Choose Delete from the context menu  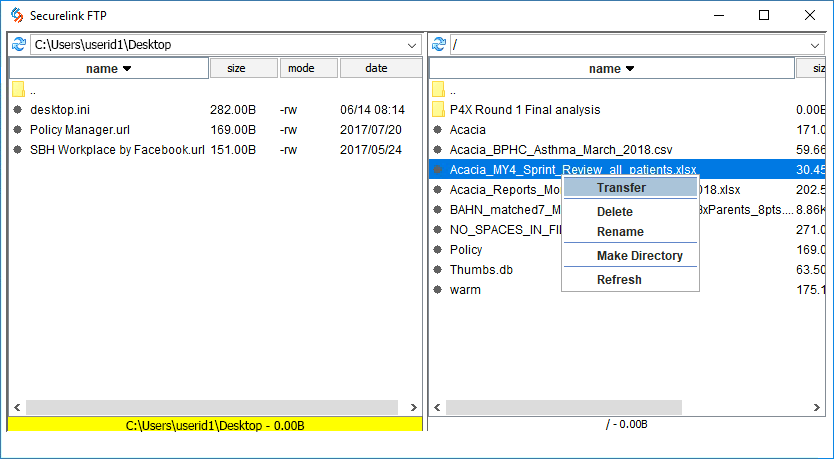tap(615, 212)
